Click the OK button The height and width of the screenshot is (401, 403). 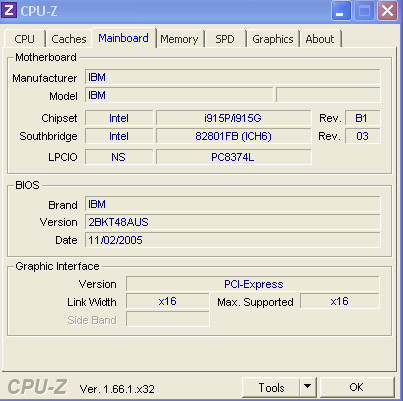coord(357,387)
